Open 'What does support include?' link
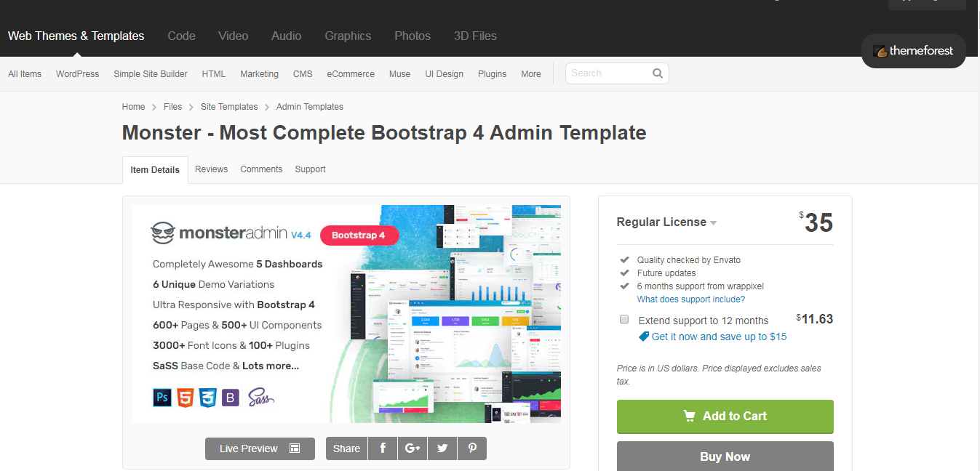The height and width of the screenshot is (471, 980). (x=691, y=299)
